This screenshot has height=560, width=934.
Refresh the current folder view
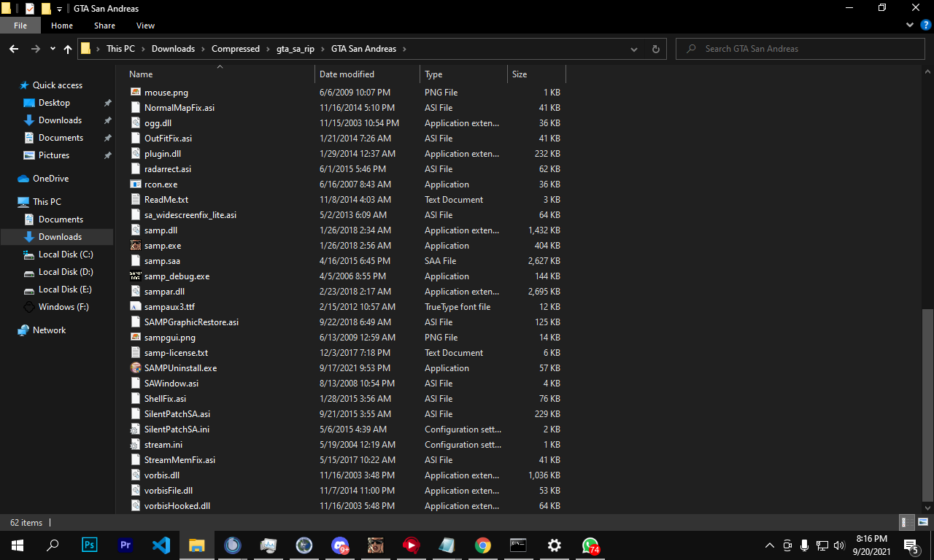655,49
